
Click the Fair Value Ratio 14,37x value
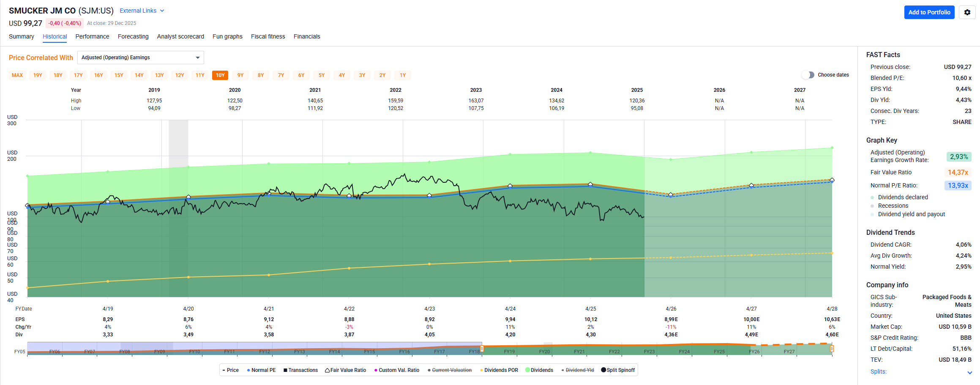pyautogui.click(x=958, y=172)
